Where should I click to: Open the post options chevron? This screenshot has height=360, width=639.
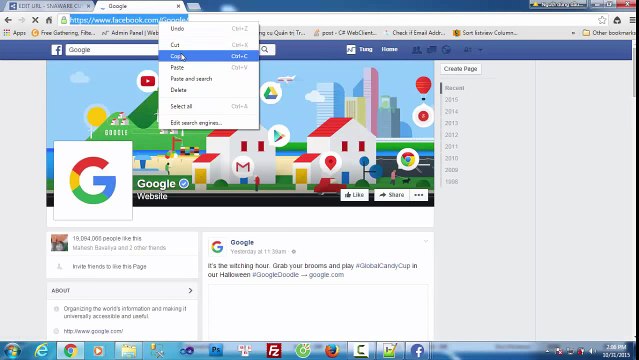pyautogui.click(x=425, y=241)
